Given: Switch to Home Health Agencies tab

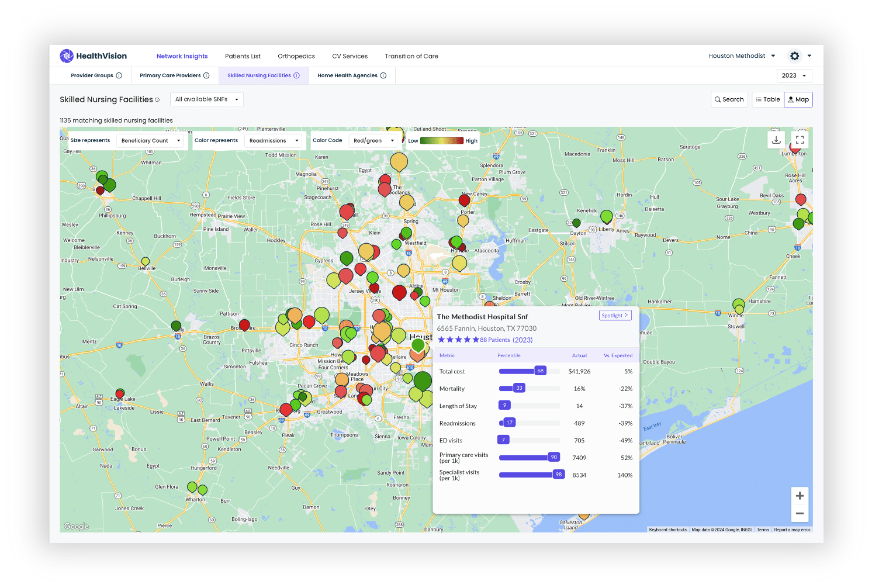Looking at the screenshot, I should click(x=347, y=75).
